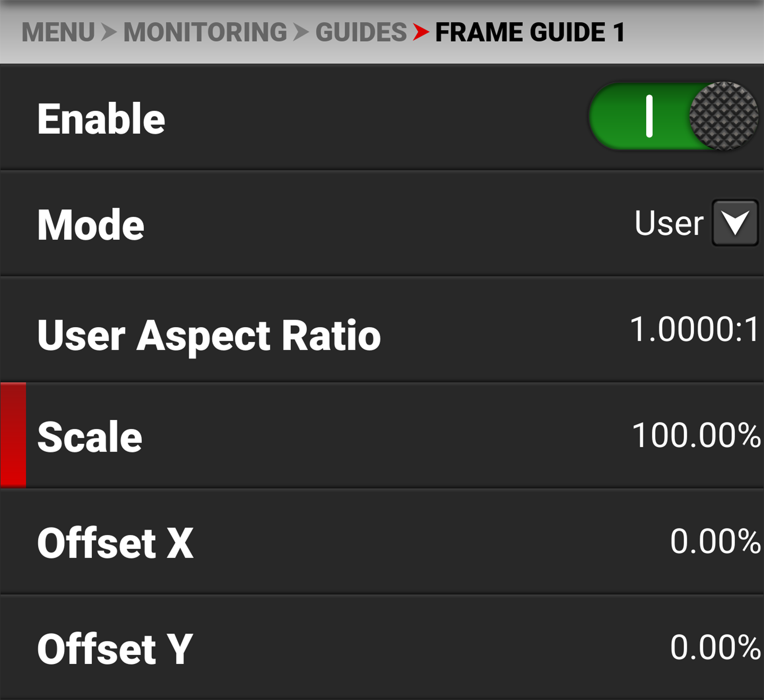Viewport: 764px width, 700px height.
Task: Return to GUIDES breadcrumb level
Action: tap(361, 33)
